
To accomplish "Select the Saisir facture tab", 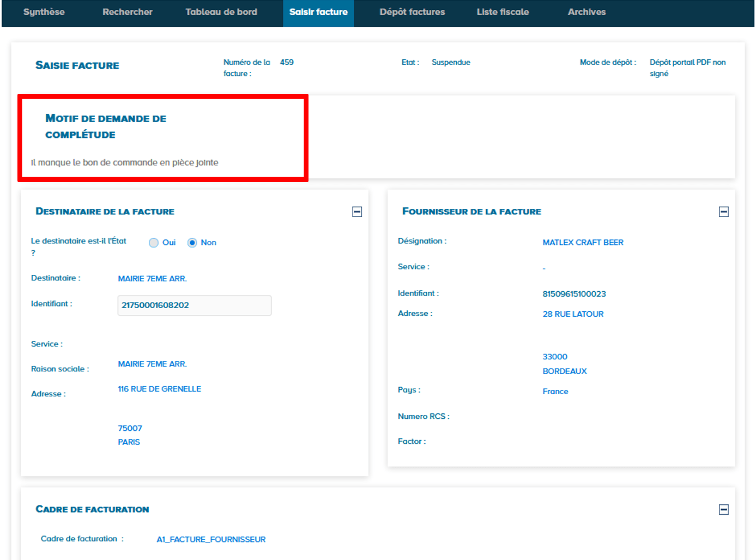I will point(318,12).
